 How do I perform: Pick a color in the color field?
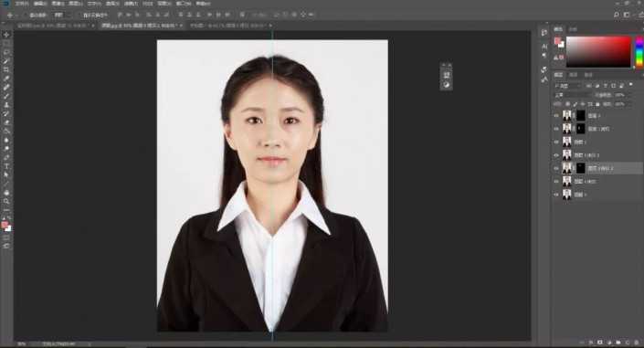coord(598,52)
